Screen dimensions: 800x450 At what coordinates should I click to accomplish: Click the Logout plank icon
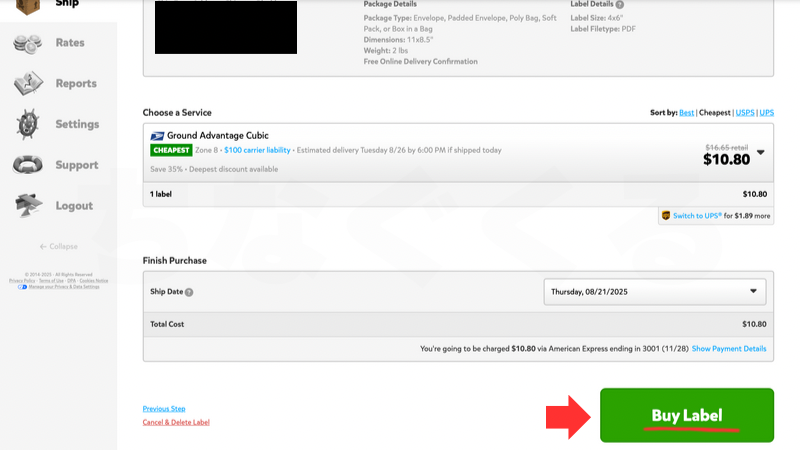pyautogui.click(x=27, y=206)
